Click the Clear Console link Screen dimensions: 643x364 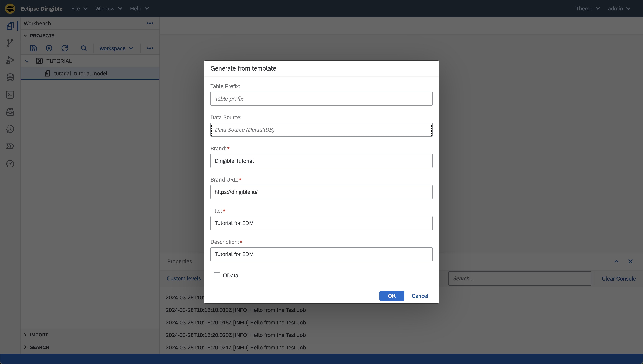click(619, 278)
